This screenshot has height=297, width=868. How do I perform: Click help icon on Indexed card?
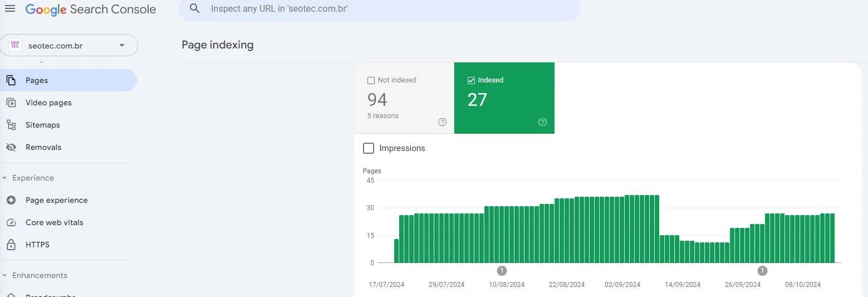click(543, 122)
